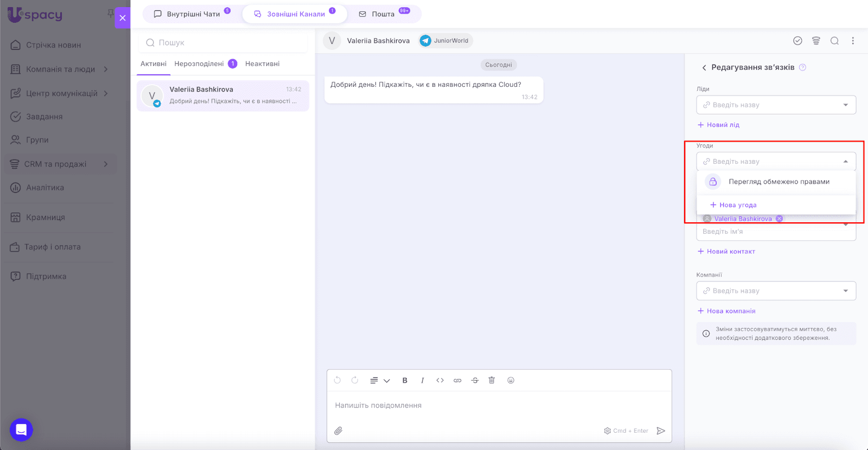Collapse the Угоди dropdown arrow

[x=846, y=162]
